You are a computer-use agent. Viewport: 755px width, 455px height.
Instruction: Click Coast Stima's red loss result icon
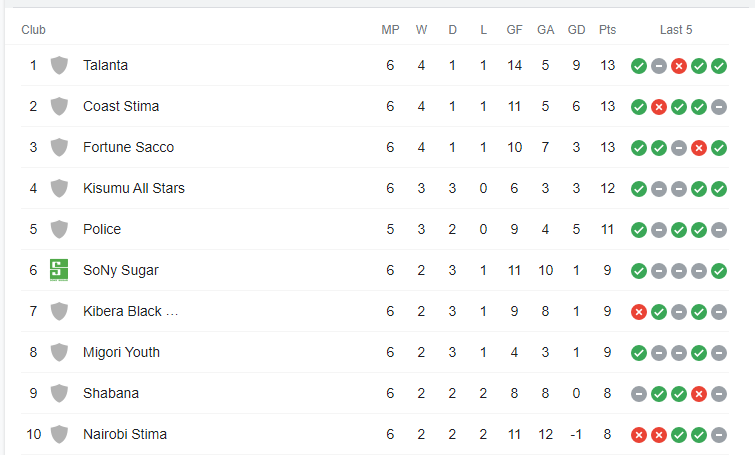659,107
